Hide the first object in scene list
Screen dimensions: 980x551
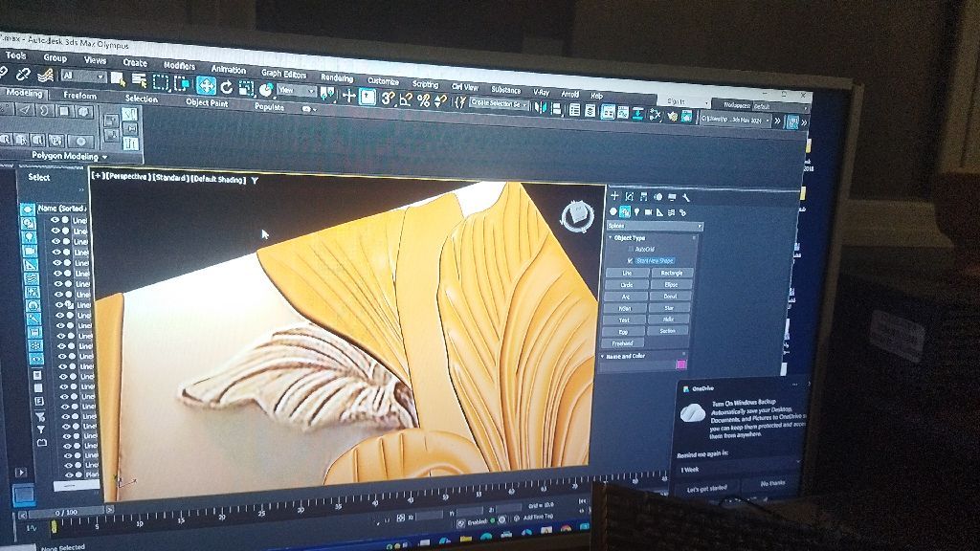[55, 219]
